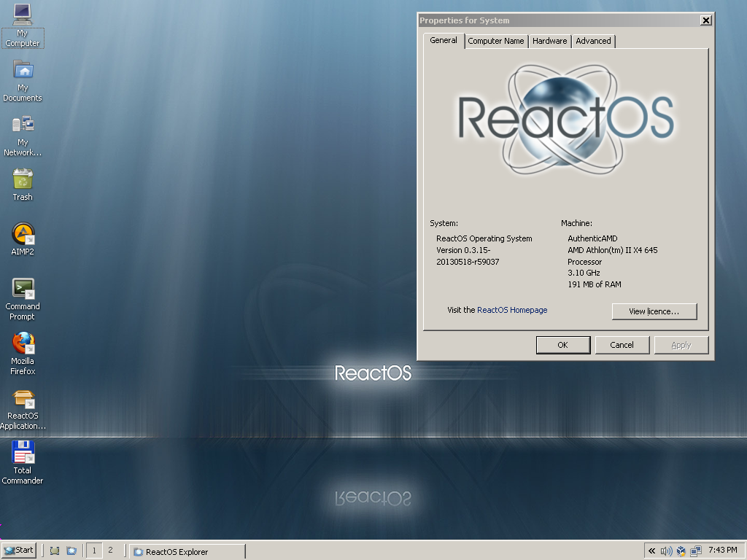
Task: Switch to the Computer Name tab
Action: [x=496, y=41]
